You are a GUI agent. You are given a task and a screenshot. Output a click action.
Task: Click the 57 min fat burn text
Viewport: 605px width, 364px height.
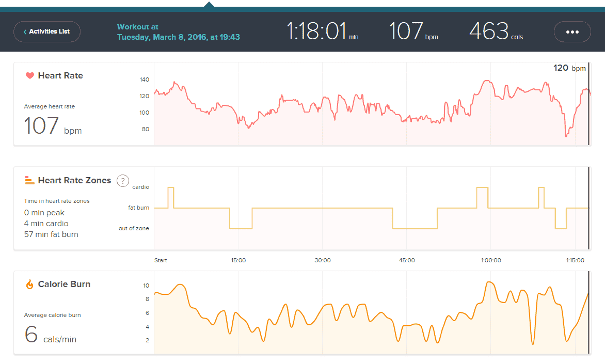pos(51,234)
